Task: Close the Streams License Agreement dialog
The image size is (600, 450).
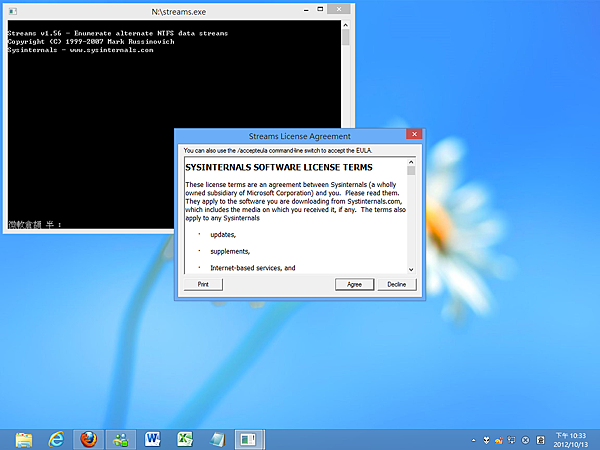Action: pos(414,134)
